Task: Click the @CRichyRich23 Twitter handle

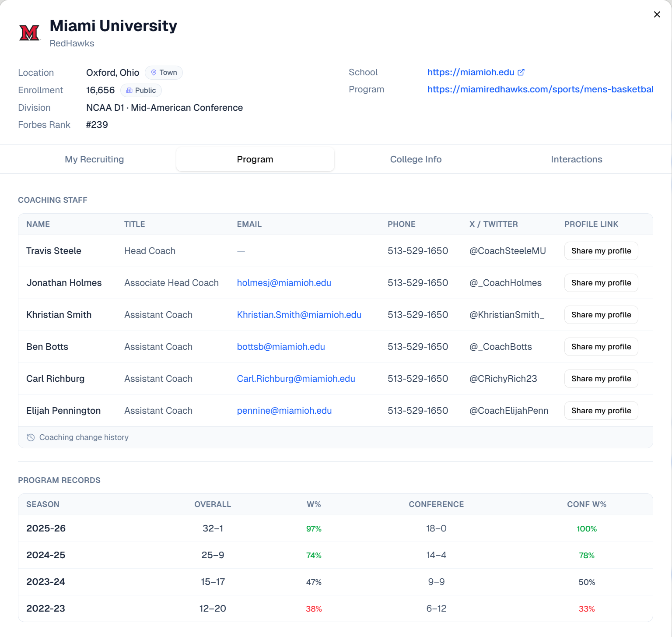Action: tap(503, 379)
